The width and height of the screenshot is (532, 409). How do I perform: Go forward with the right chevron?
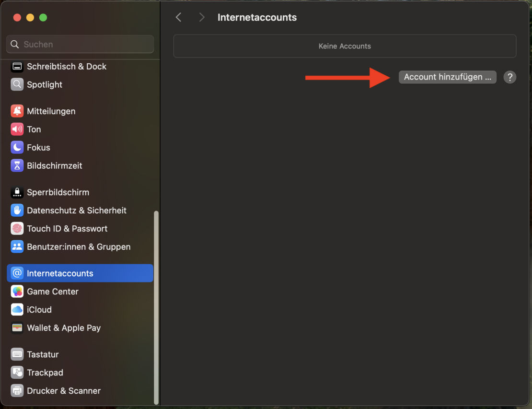201,17
